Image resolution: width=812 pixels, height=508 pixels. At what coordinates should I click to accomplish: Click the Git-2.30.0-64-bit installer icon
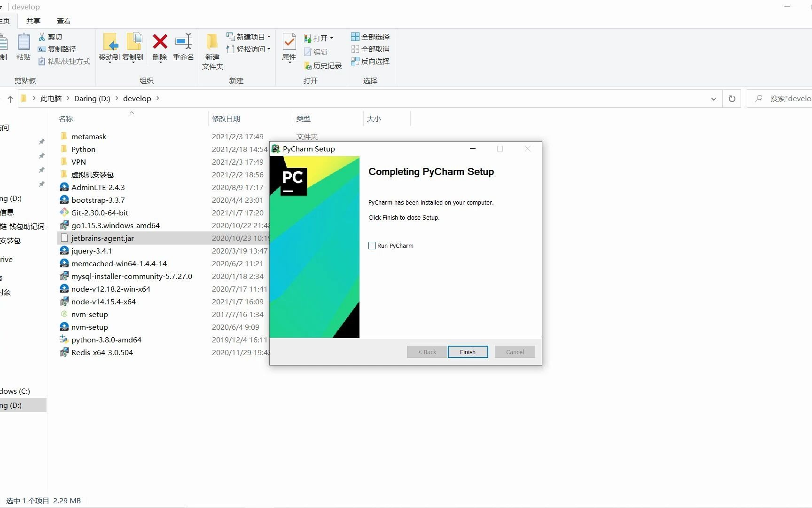pyautogui.click(x=64, y=213)
